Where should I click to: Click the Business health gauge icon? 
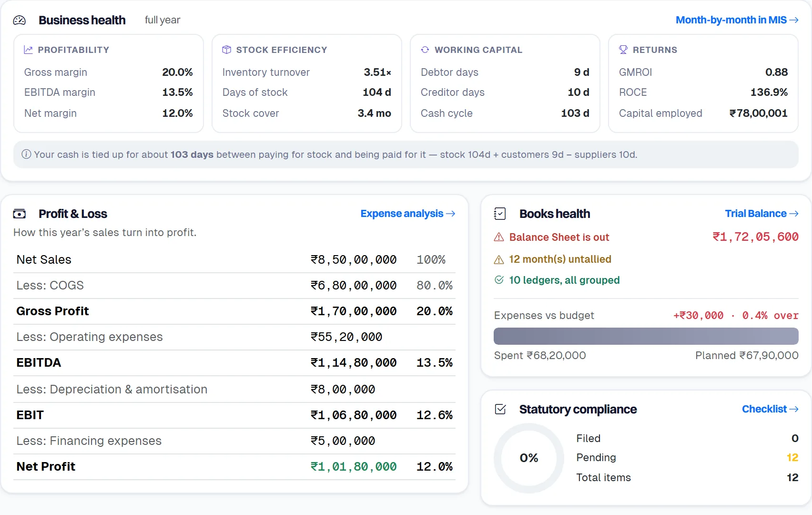(20, 20)
